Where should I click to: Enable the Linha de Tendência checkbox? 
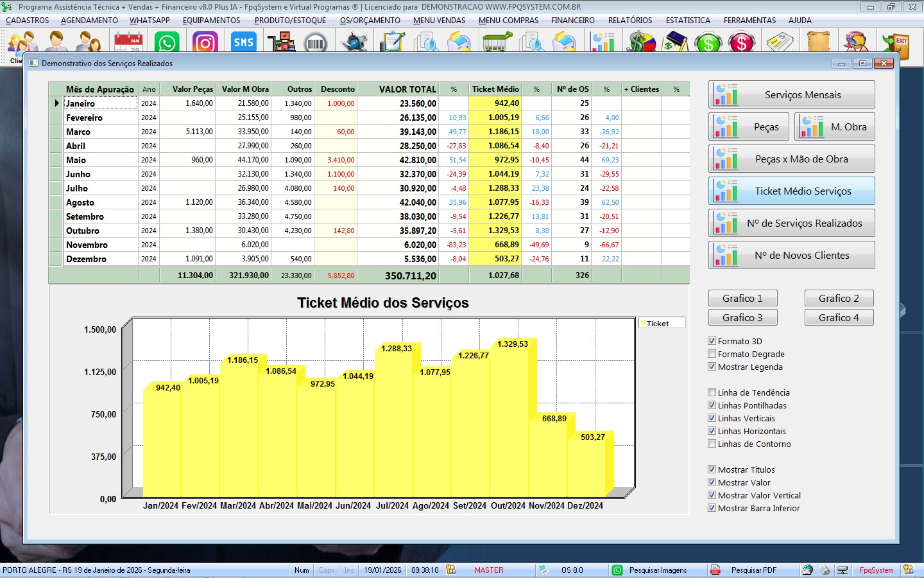(712, 392)
